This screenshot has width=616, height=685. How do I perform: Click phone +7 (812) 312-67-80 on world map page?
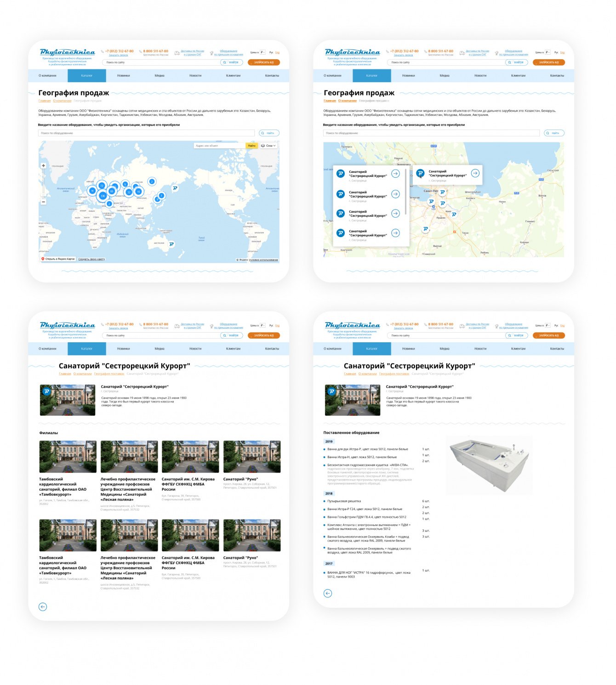119,51
